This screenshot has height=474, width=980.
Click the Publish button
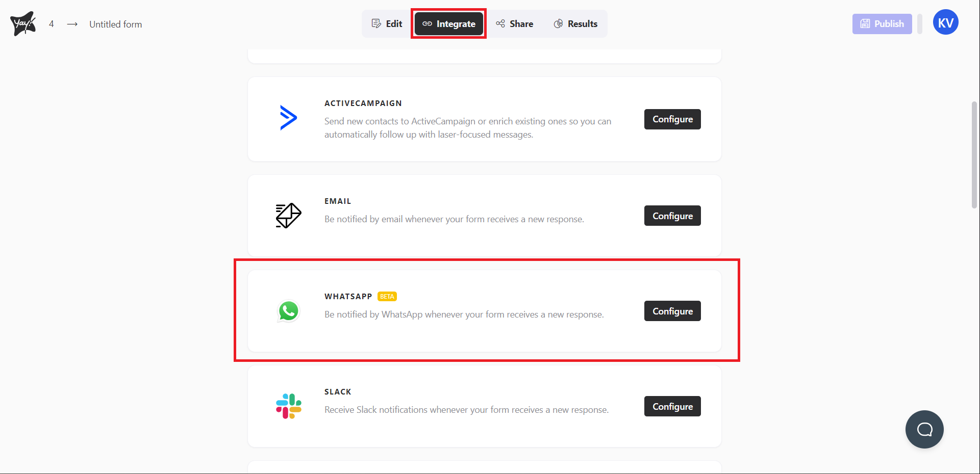(882, 23)
